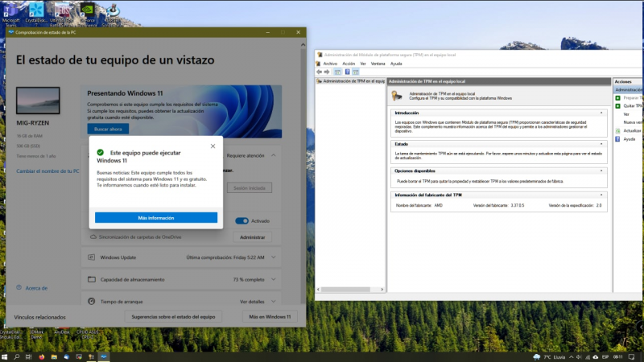The width and height of the screenshot is (644, 362).
Task: Expand the Windows Update row chevron
Action: click(274, 257)
